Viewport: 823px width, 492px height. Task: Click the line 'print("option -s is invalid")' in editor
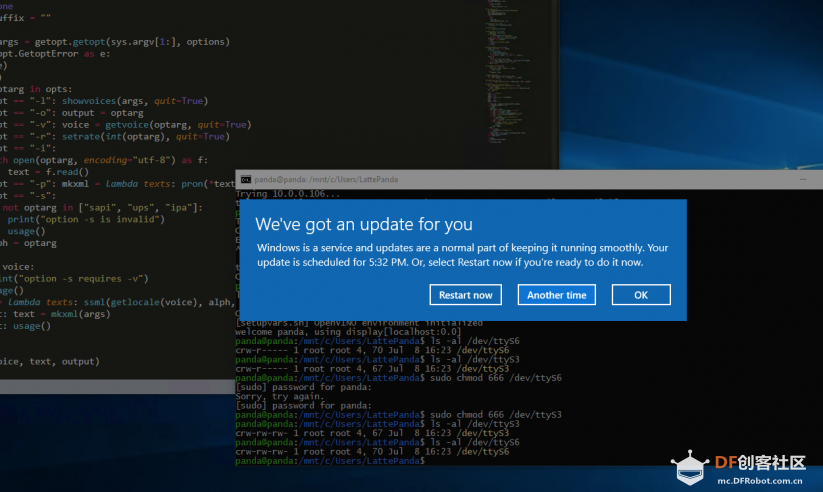tap(86, 219)
